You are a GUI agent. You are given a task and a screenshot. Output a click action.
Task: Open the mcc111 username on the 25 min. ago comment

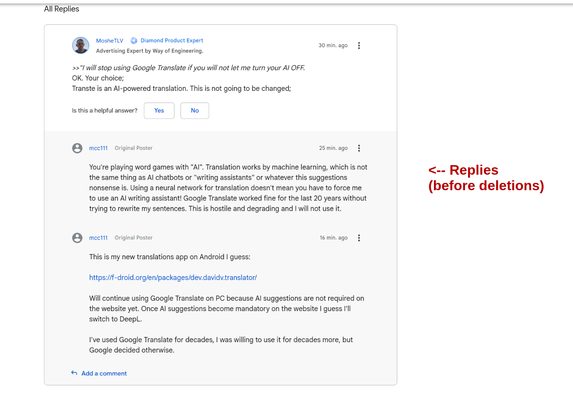98,148
